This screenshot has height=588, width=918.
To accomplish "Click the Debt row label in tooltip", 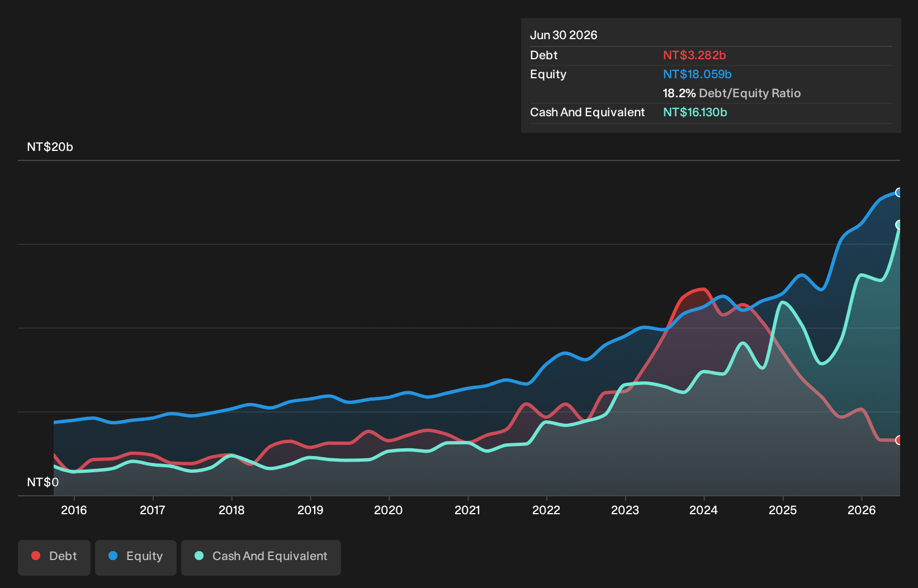I will pos(544,55).
